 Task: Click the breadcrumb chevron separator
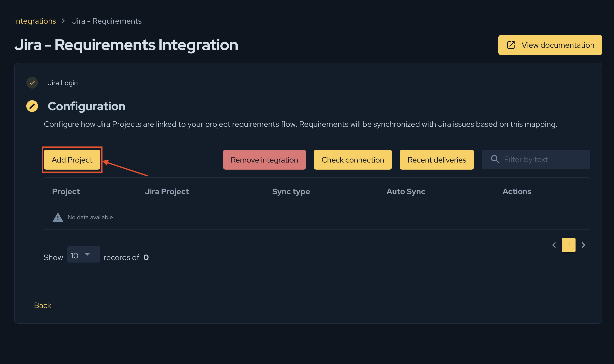63,21
